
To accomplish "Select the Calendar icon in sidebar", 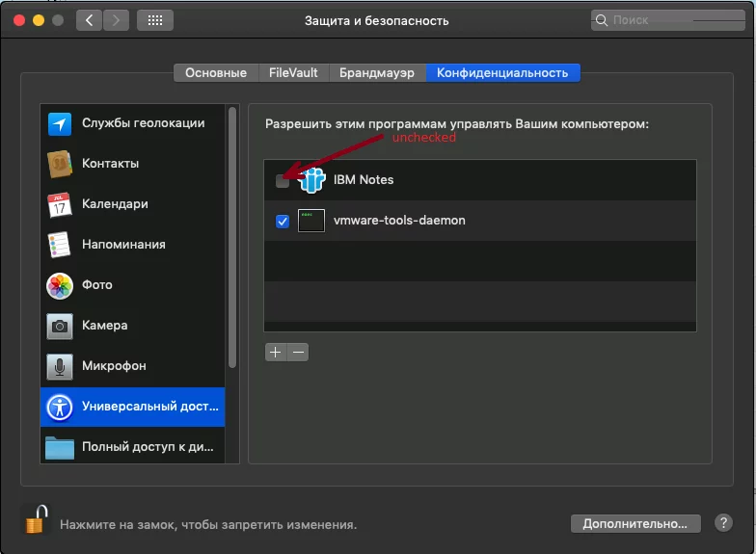I will [60, 204].
